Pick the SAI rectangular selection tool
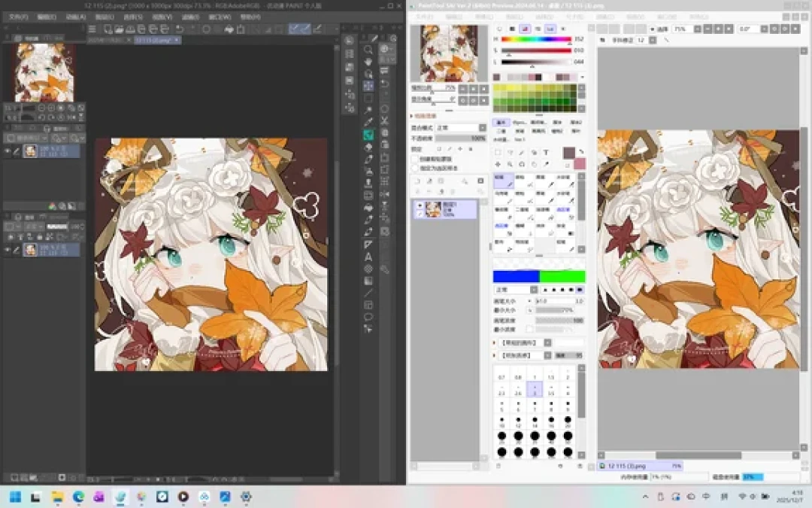 pos(498,152)
